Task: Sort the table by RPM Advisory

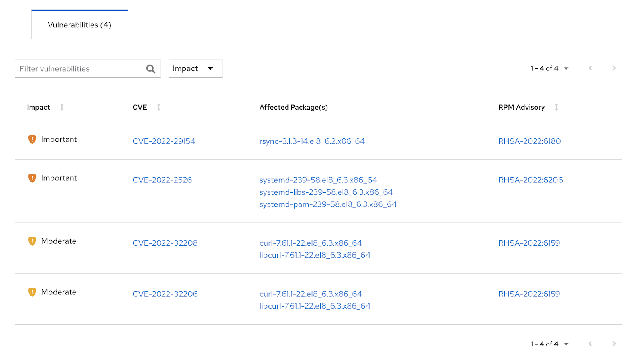Action: coord(557,107)
